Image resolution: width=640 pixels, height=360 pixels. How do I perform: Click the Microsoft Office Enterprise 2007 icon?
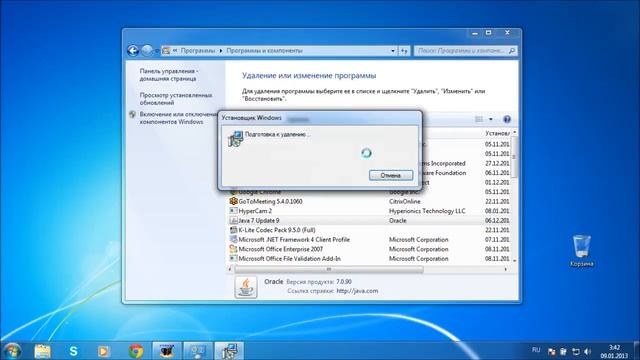point(233,249)
